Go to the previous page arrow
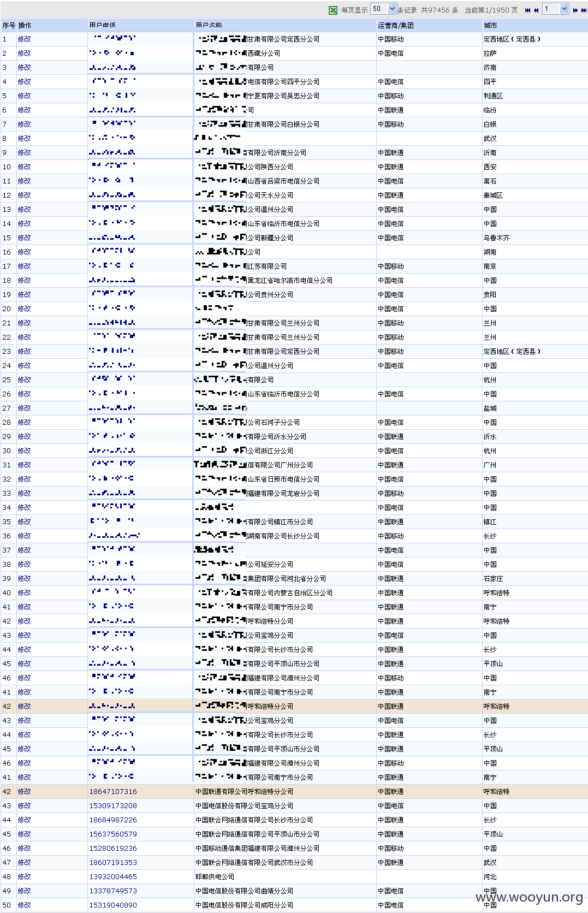Image resolution: width=588 pixels, height=913 pixels. pos(536,10)
